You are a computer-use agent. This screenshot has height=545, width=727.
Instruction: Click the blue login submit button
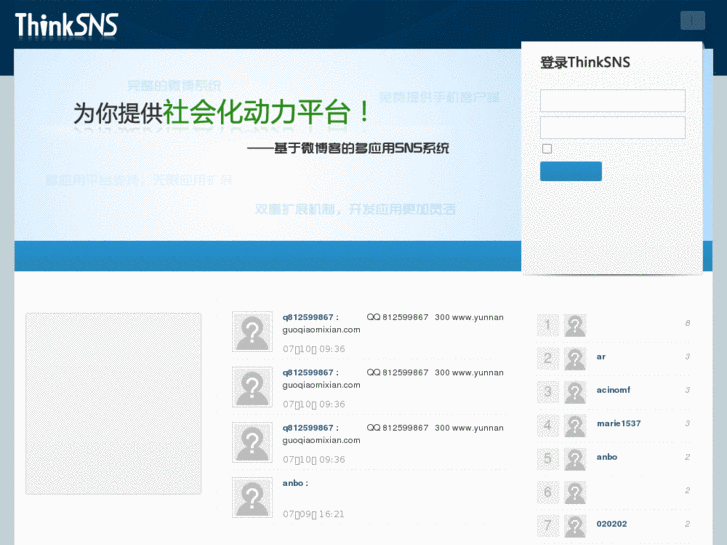tap(571, 171)
